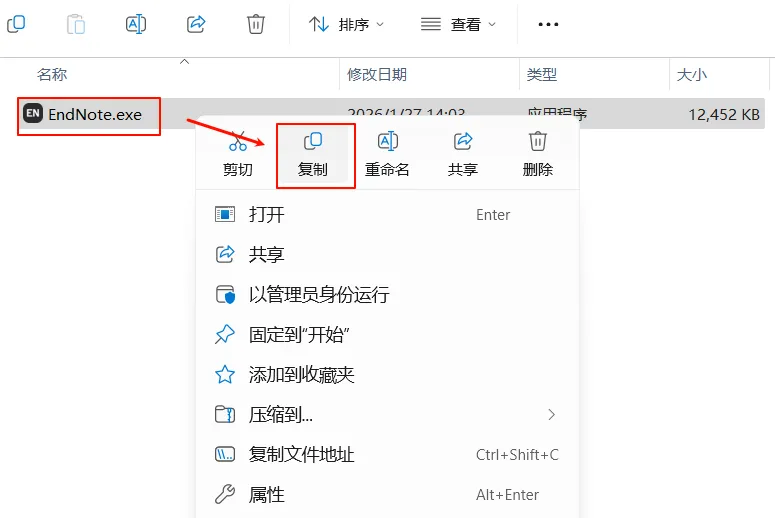The image size is (775, 518).
Task: Click the toolbar Copy icon
Action: click(x=16, y=24)
